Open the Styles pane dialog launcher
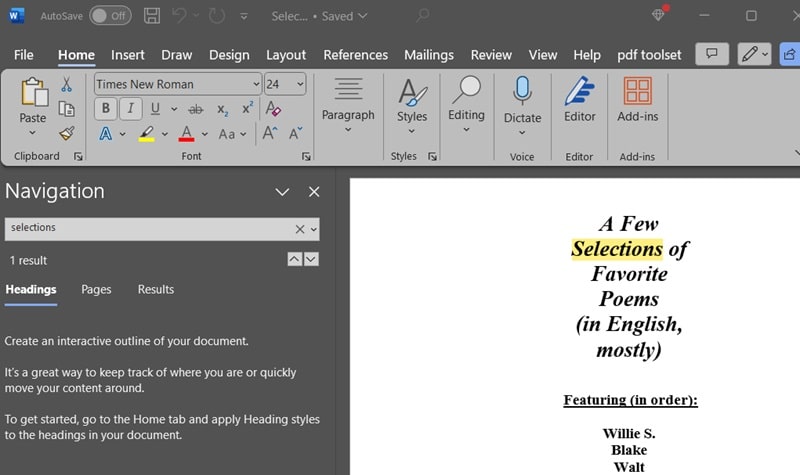This screenshot has width=800, height=475. click(x=432, y=157)
